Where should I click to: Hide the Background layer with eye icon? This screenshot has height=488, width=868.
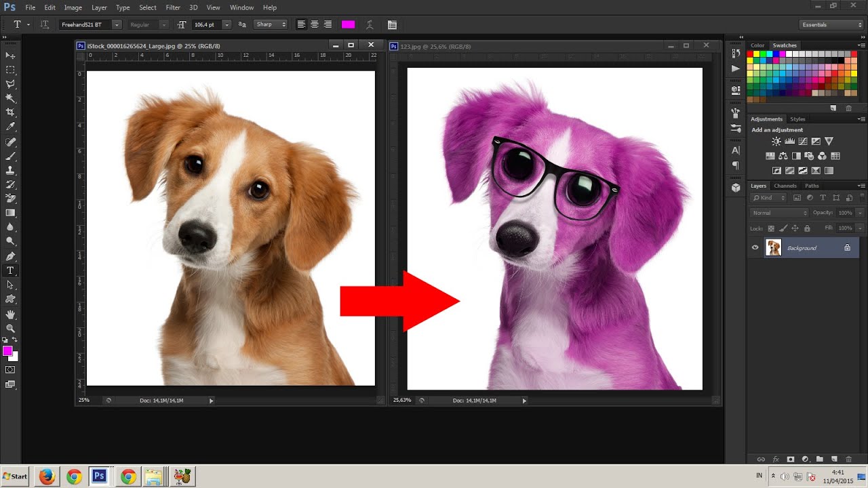click(755, 247)
